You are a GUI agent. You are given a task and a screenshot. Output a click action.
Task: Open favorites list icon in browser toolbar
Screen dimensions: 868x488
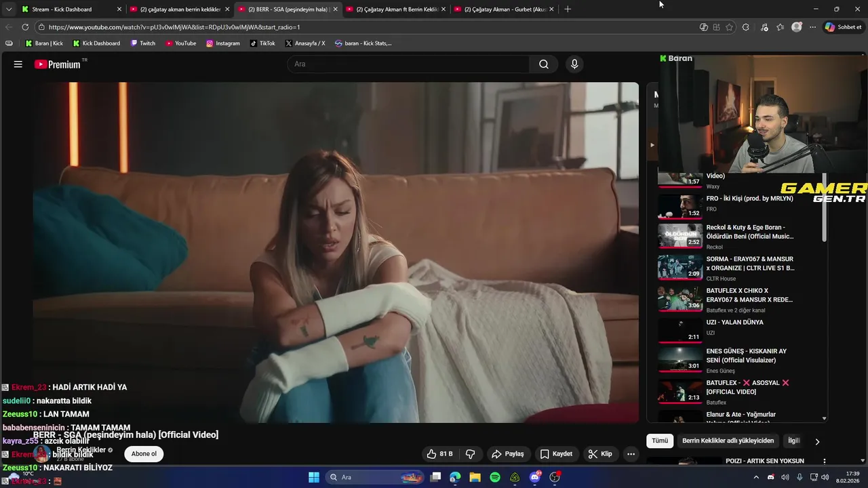(781, 27)
